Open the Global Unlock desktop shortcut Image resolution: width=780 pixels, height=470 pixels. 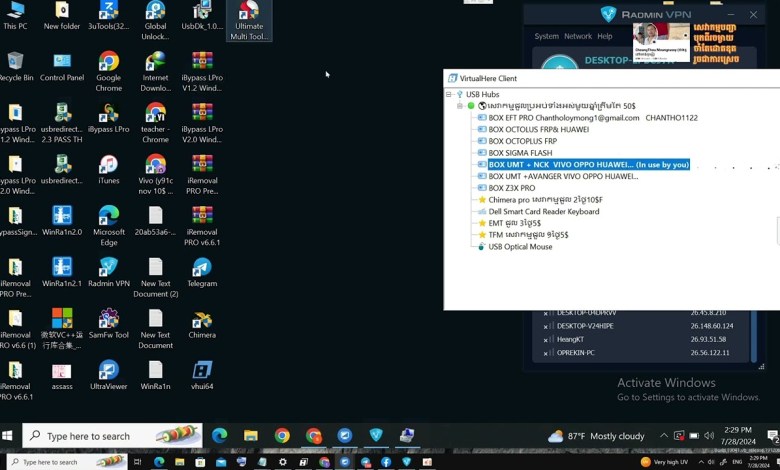[x=155, y=20]
